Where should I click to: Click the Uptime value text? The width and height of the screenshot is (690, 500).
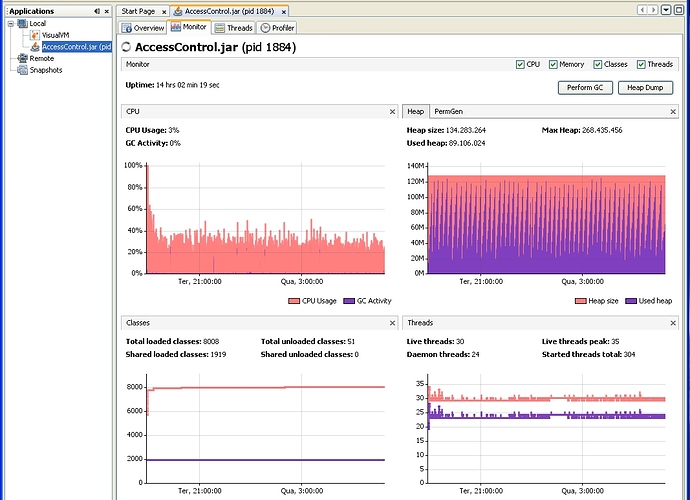[x=187, y=85]
